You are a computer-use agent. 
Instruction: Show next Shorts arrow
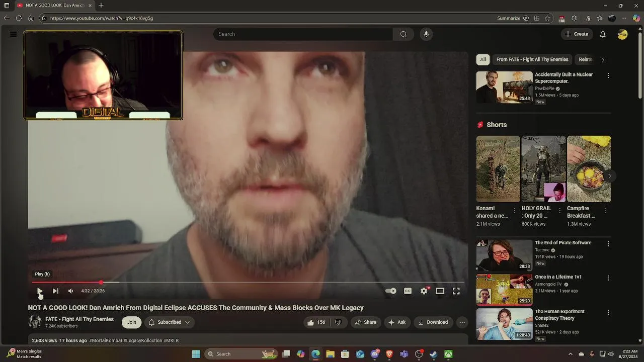[x=609, y=176]
